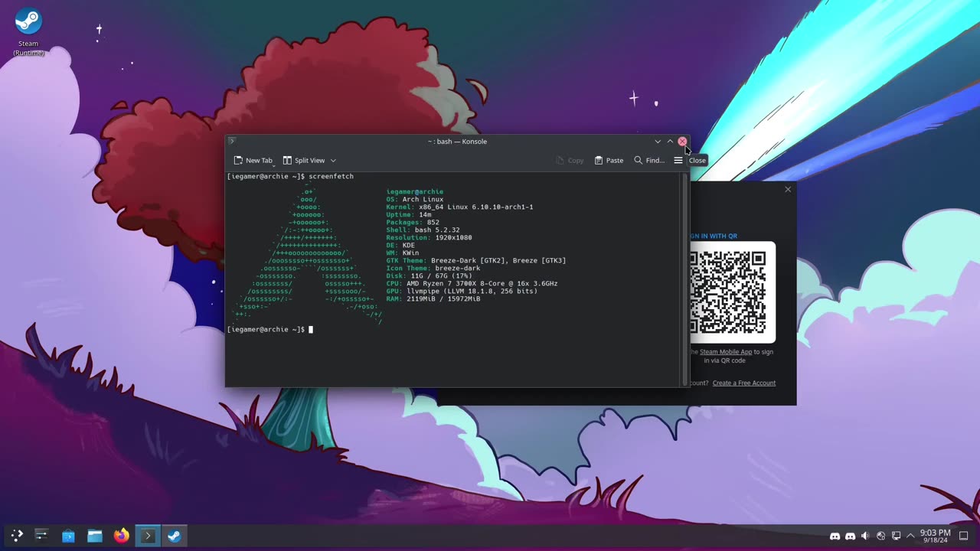
Task: Open the 9:03 PM clock calendar
Action: coord(935,536)
